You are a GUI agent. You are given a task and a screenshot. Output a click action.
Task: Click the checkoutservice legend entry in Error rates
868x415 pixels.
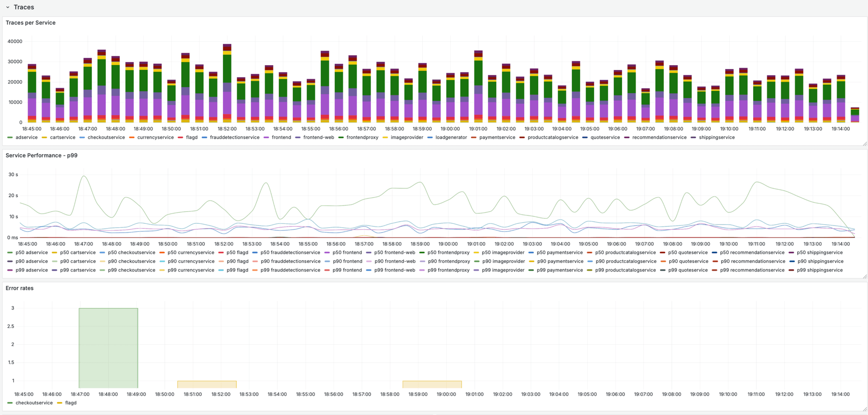click(x=34, y=403)
